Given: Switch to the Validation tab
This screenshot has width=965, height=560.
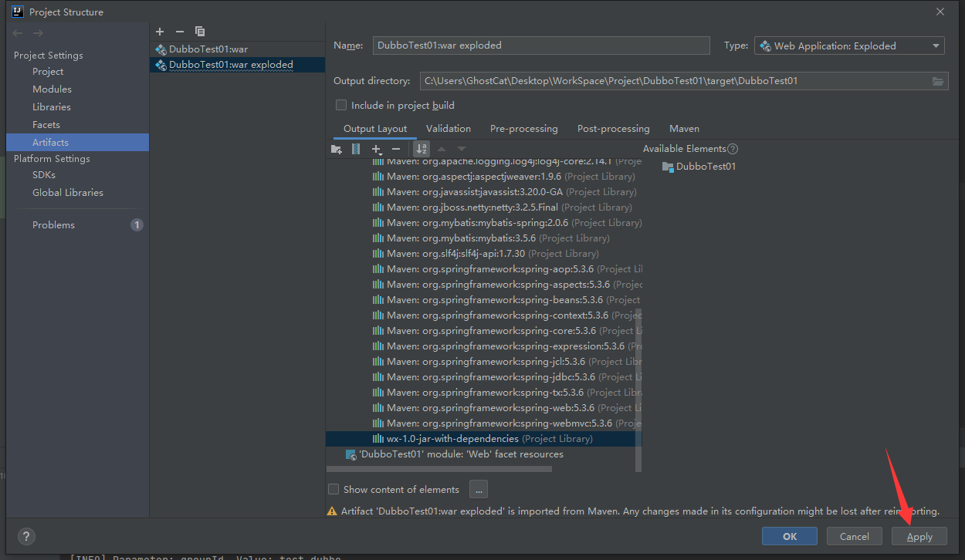Looking at the screenshot, I should pyautogui.click(x=448, y=129).
